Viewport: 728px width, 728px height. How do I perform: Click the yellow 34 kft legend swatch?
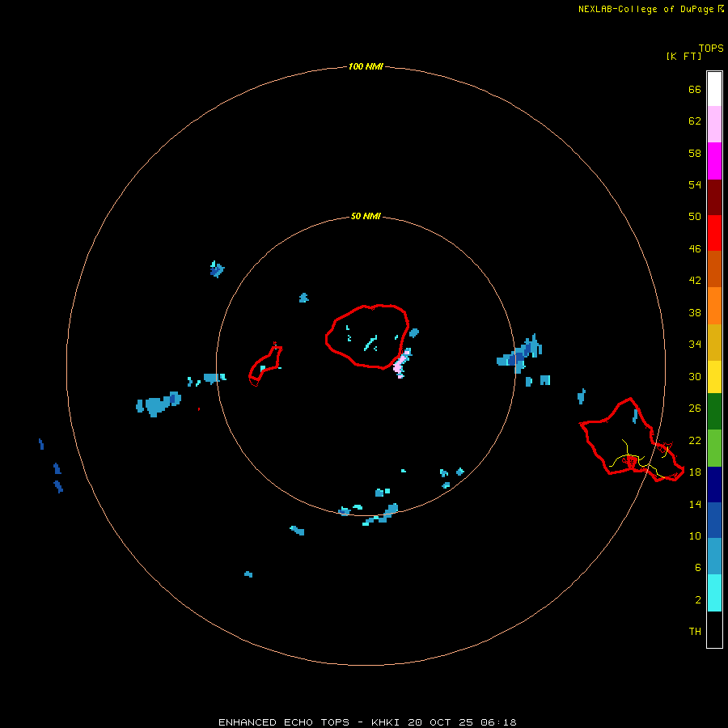[x=714, y=376]
